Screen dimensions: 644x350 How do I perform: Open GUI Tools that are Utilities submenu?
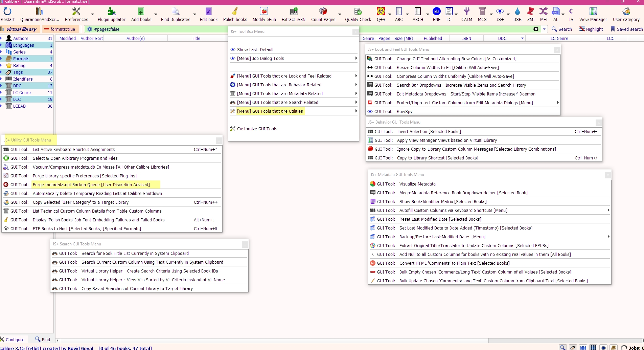pyautogui.click(x=270, y=111)
